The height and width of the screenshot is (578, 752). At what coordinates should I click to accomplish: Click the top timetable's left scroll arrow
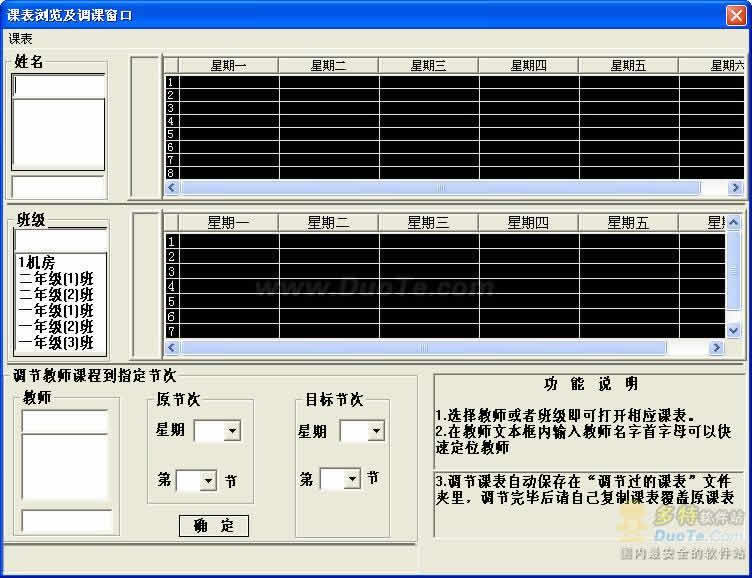coord(172,188)
